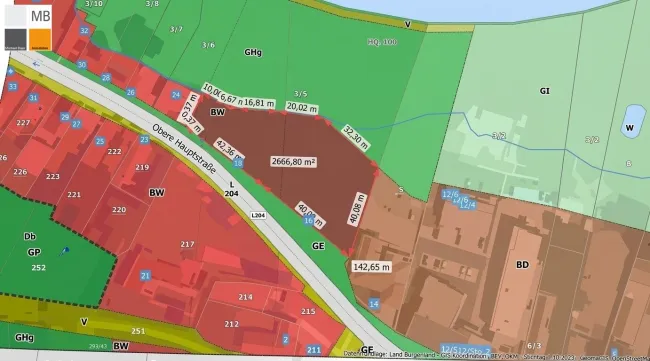Click house number marker 32

click(84, 31)
